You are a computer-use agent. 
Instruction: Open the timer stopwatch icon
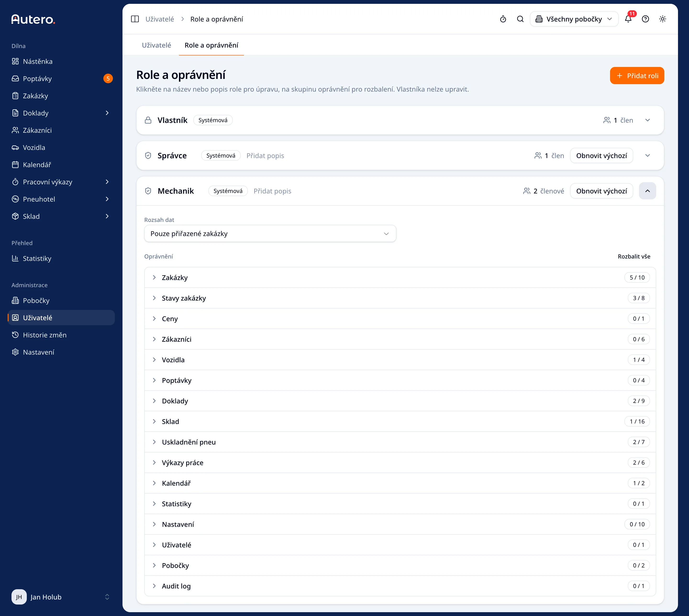[503, 19]
